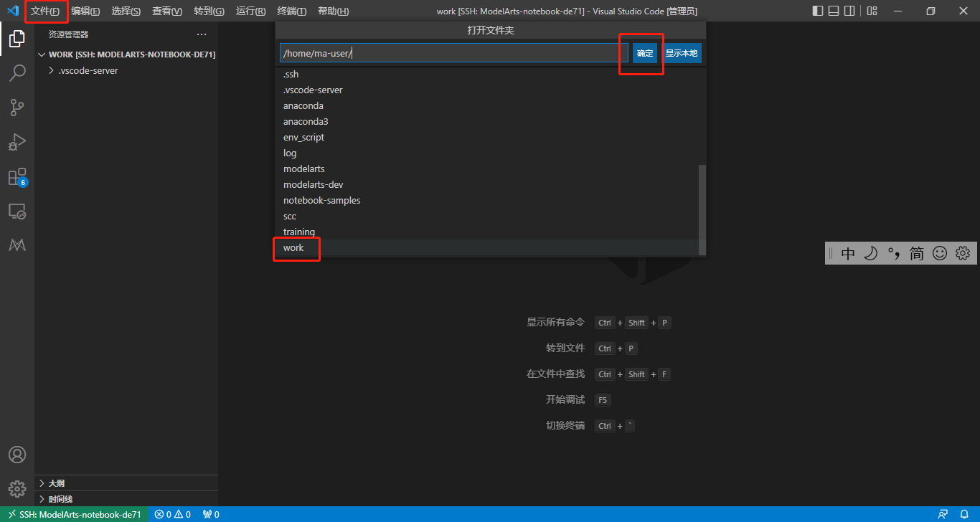Open the Source Control view
This screenshot has width=980, height=522.
point(17,108)
